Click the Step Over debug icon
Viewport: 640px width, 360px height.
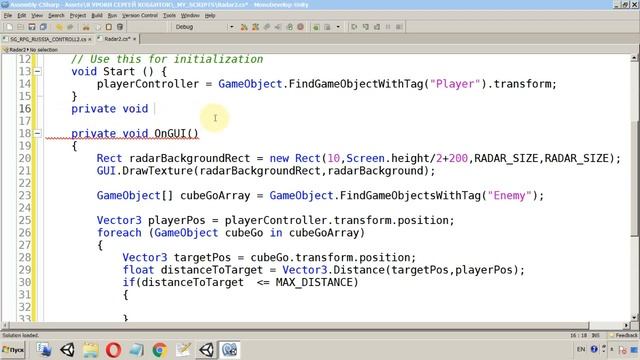pos(354,27)
